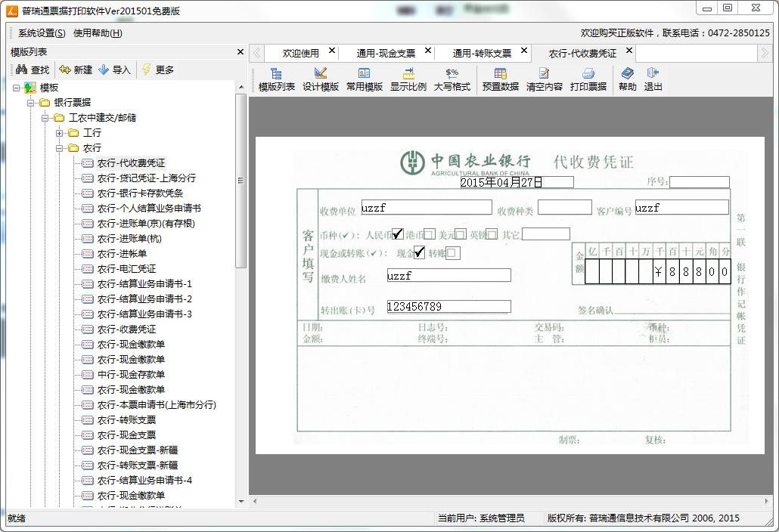Screen dimensions: 779x532
Task: Click the tree panel scroll down arrow
Action: coord(241,502)
